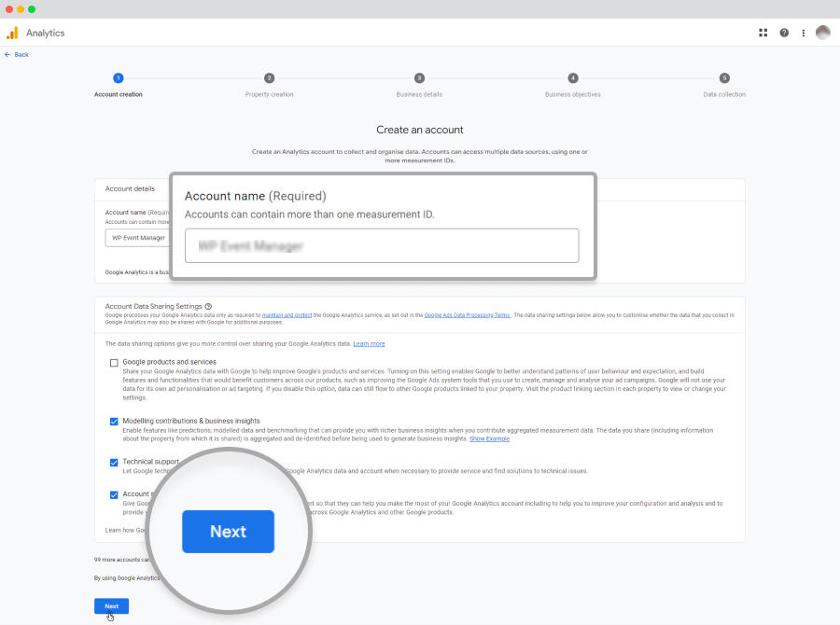Toggle the Account specialists checkbox
Image resolution: width=840 pixels, height=625 pixels.
coord(114,494)
